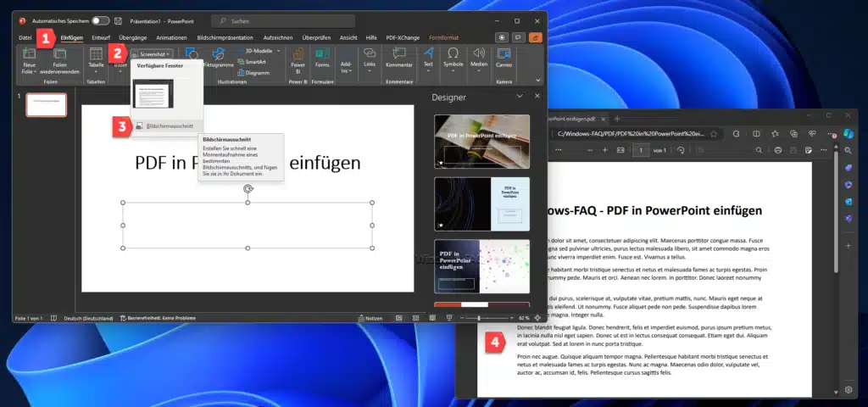Click the orange share icon
Screen dimensions: 868x407
coord(536,37)
